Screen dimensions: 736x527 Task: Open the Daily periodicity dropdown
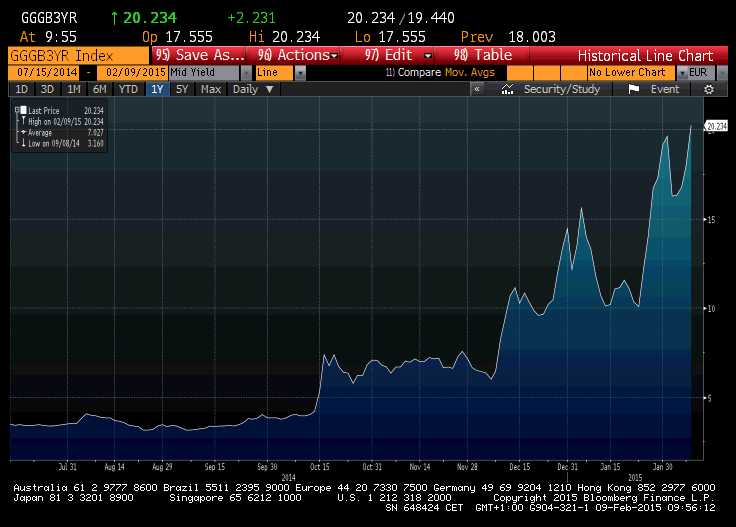click(253, 89)
